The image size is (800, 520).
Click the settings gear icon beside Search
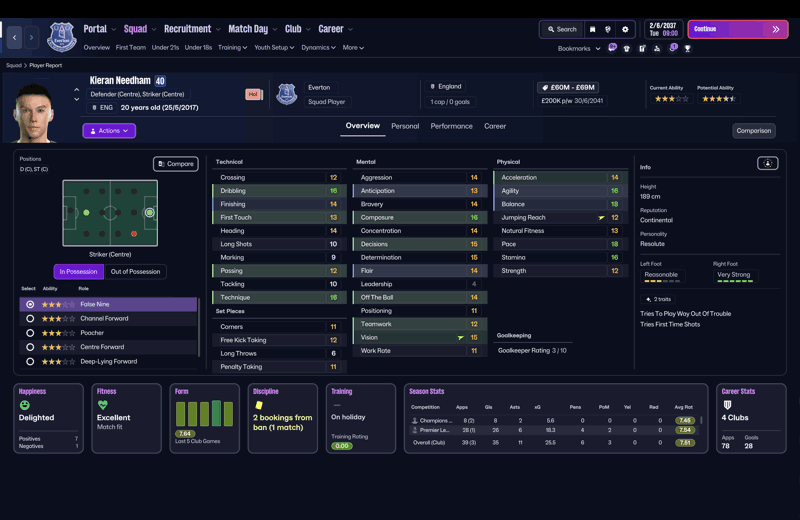pyautogui.click(x=625, y=30)
